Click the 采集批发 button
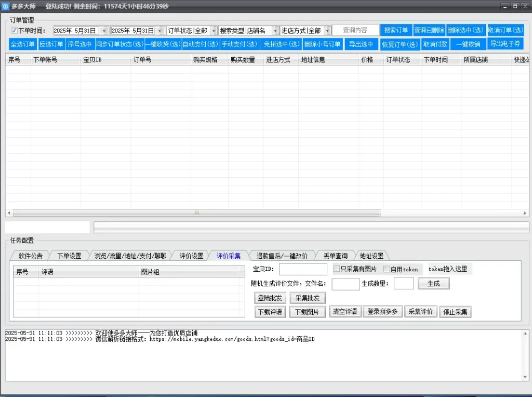Viewport: 532px width, 397px height. (x=308, y=298)
